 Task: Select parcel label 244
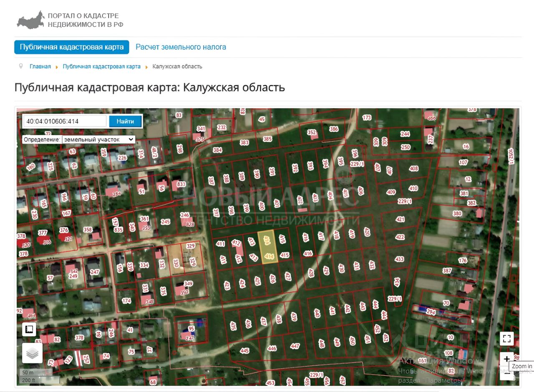click(x=405, y=134)
